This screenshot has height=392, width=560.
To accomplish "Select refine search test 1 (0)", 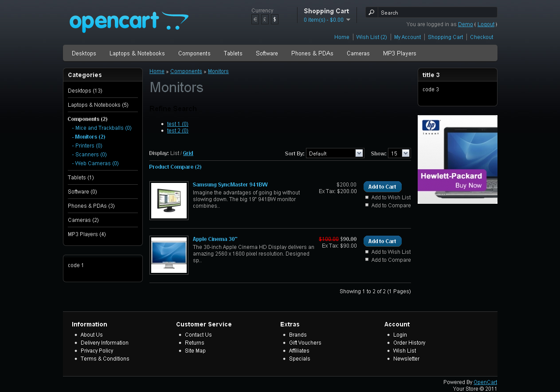I will [178, 124].
